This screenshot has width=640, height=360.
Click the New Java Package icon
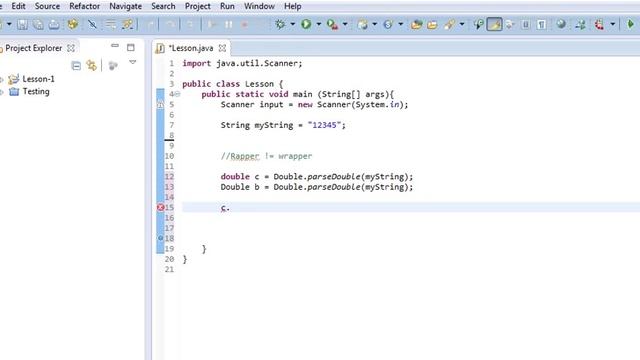(x=362, y=24)
